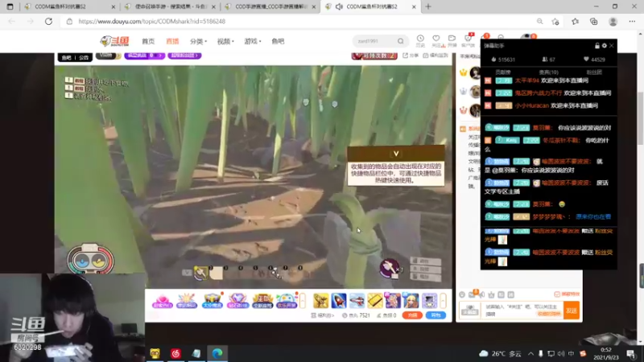The height and width of the screenshot is (362, 644).
Task: Collapse the in-game tooltip chevron
Action: pyautogui.click(x=396, y=154)
